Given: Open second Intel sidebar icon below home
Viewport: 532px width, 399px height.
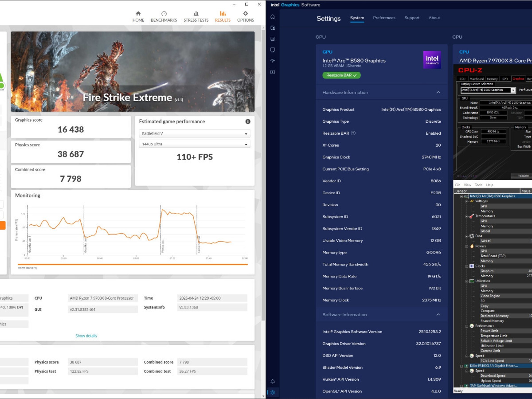Looking at the screenshot, I should (x=273, y=28).
